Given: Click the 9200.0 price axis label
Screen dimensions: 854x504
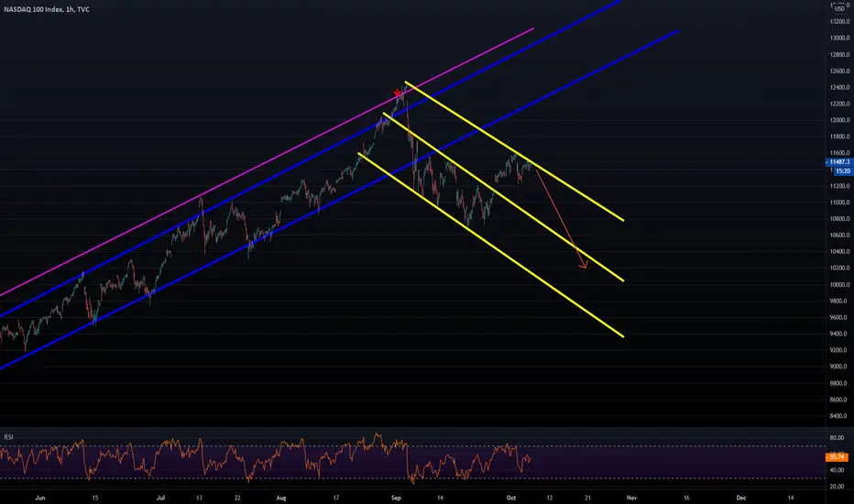Looking at the screenshot, I should click(840, 350).
